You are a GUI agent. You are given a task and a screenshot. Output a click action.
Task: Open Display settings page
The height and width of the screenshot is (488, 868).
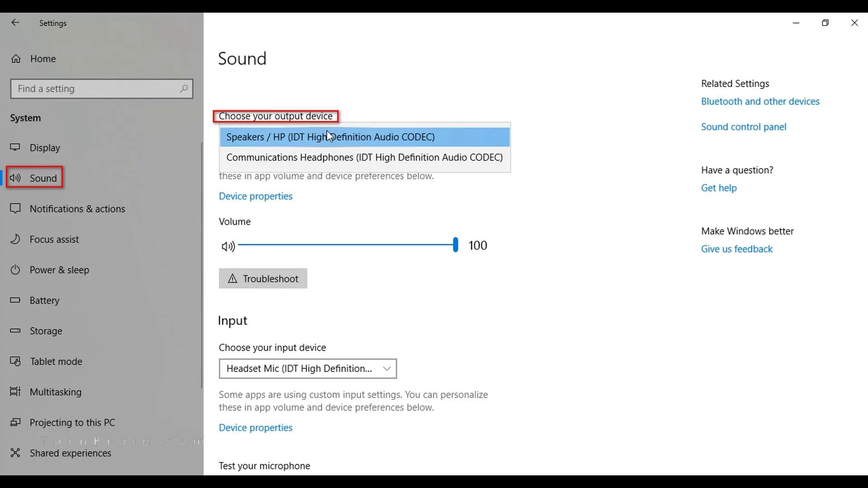[x=44, y=148]
